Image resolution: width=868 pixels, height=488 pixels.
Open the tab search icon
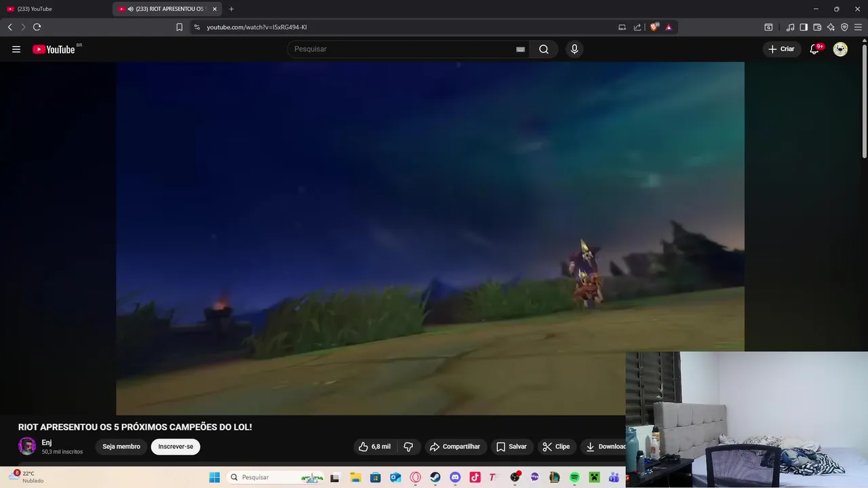(768, 27)
